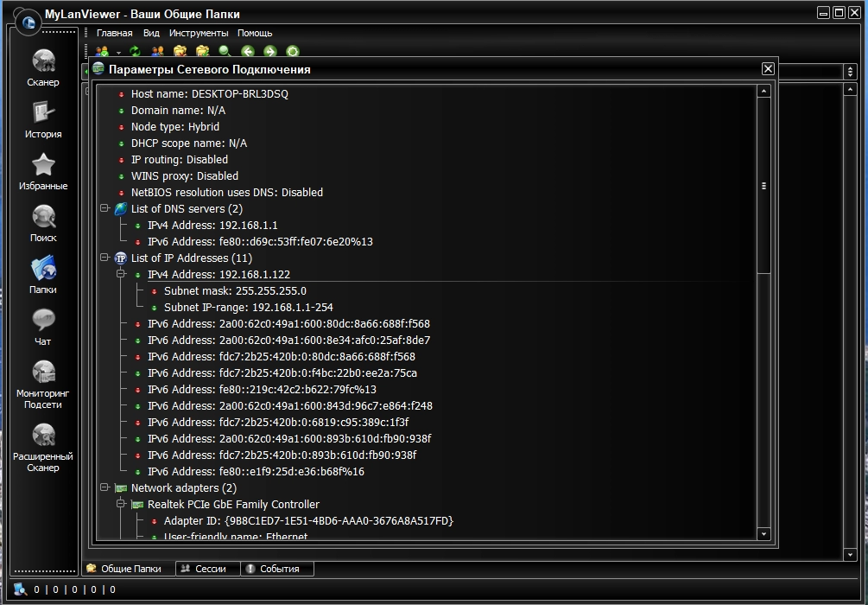Open the Помощь menu

(255, 33)
